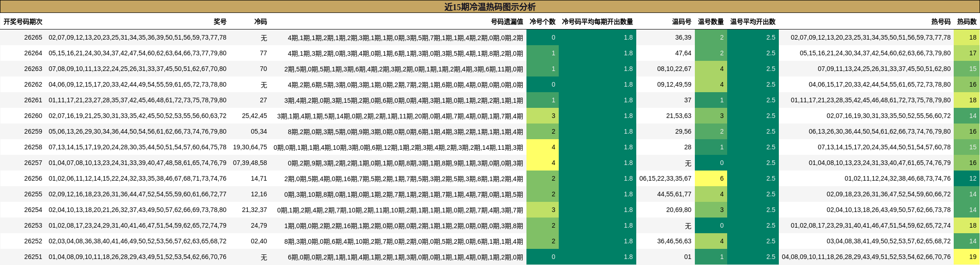Click warm codes 06,15,22,33,35,67
Viewport: 980px width, 265px height.
point(665,178)
